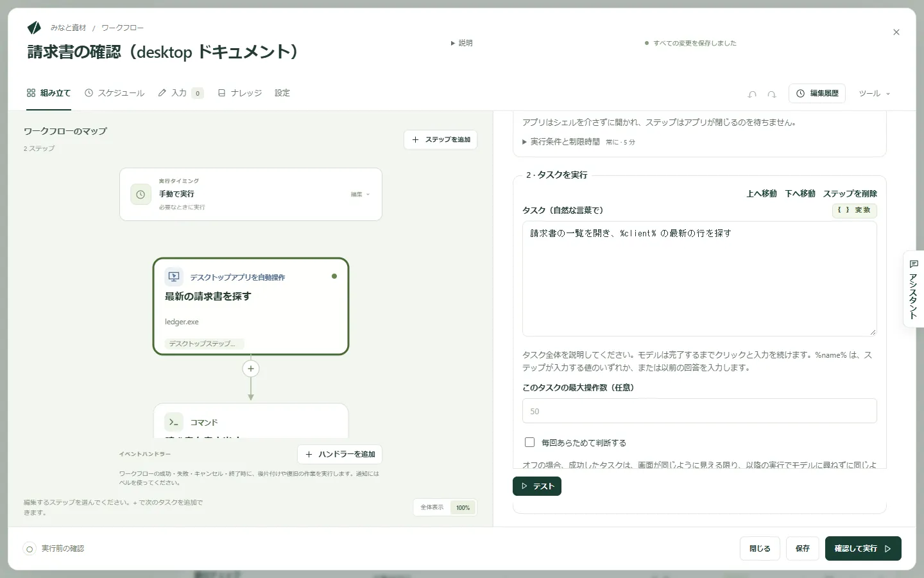Click the デスクトップステップ tag on step card

[204, 344]
